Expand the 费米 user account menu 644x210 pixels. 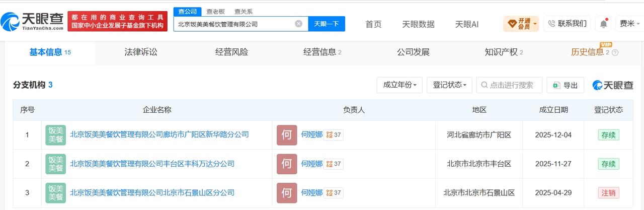coord(630,24)
